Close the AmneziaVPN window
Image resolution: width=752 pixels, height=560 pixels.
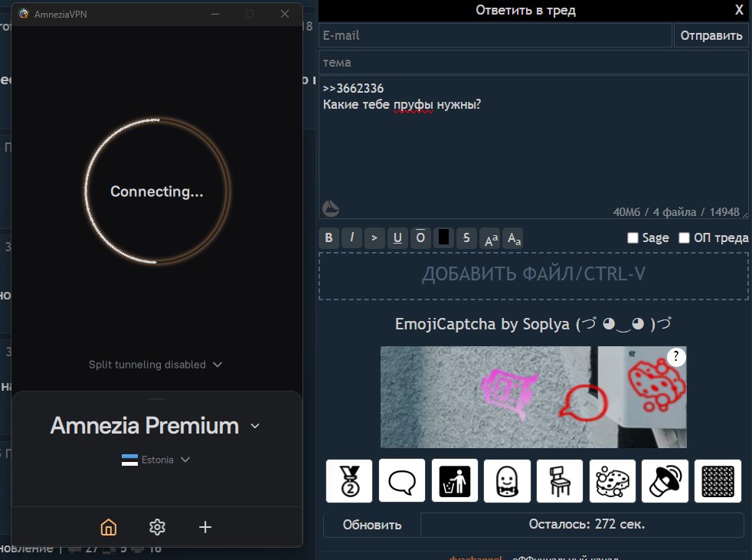pyautogui.click(x=285, y=14)
